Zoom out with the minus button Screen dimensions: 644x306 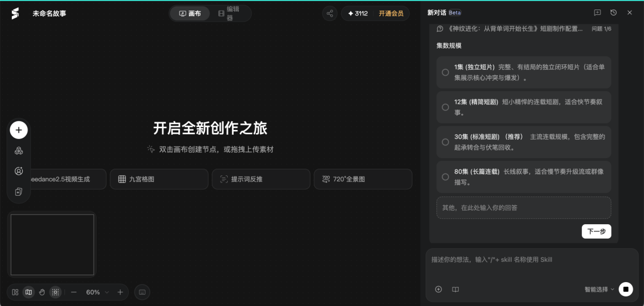click(74, 292)
